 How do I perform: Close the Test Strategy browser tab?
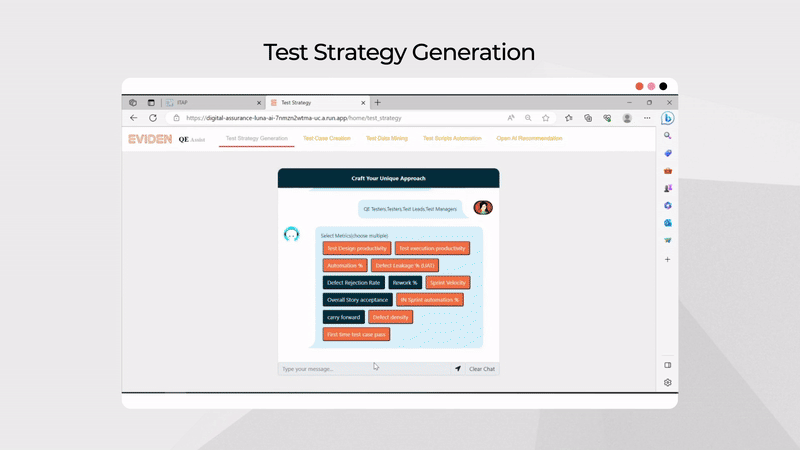pyautogui.click(x=363, y=103)
